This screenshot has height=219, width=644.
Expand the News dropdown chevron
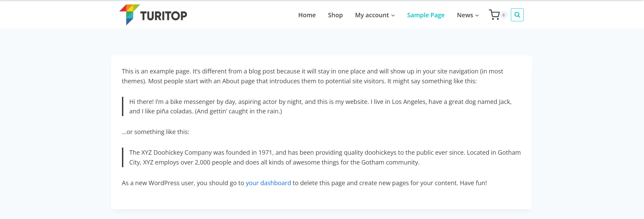click(x=477, y=16)
